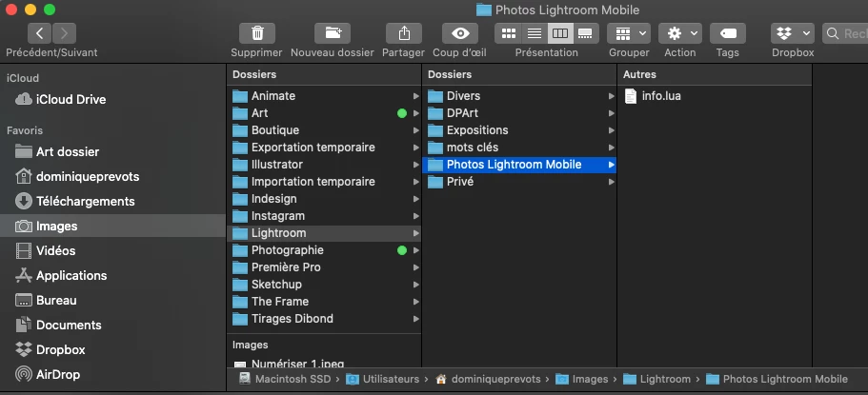Switch to list view presentation

pos(535,33)
